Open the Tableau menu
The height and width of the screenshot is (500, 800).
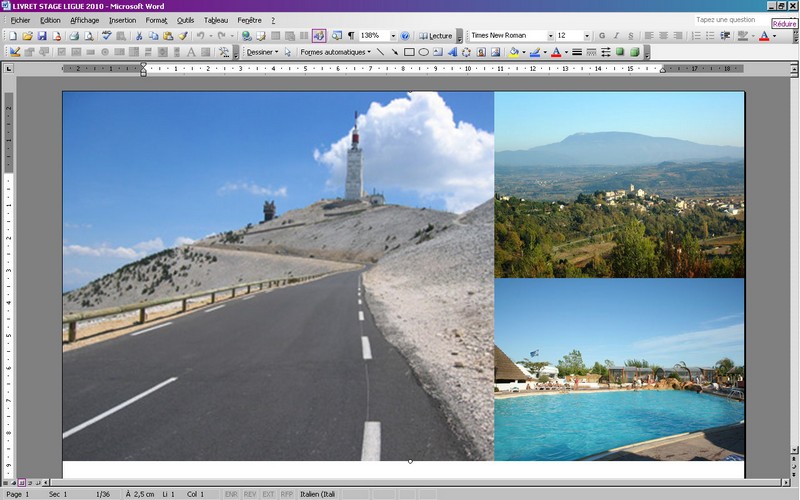click(x=215, y=20)
